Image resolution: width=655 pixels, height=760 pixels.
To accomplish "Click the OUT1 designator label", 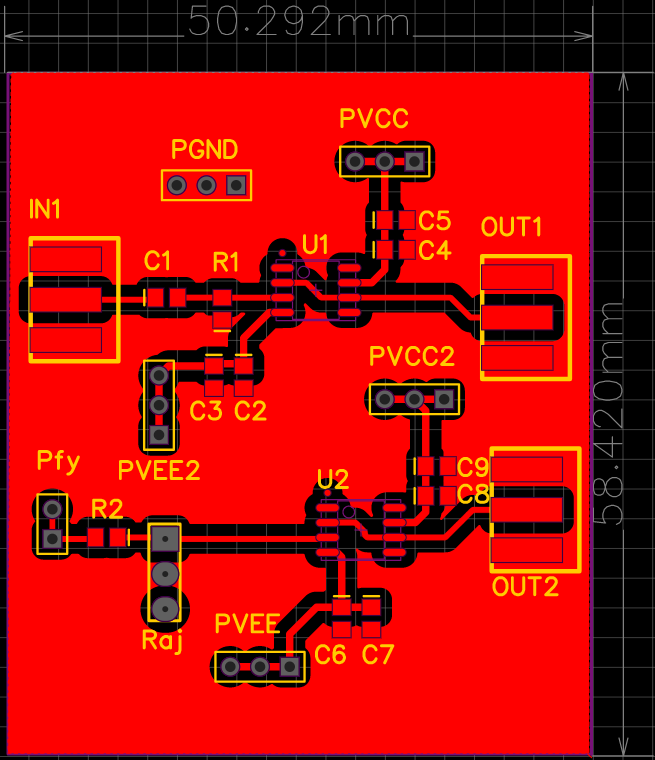I will (511, 227).
